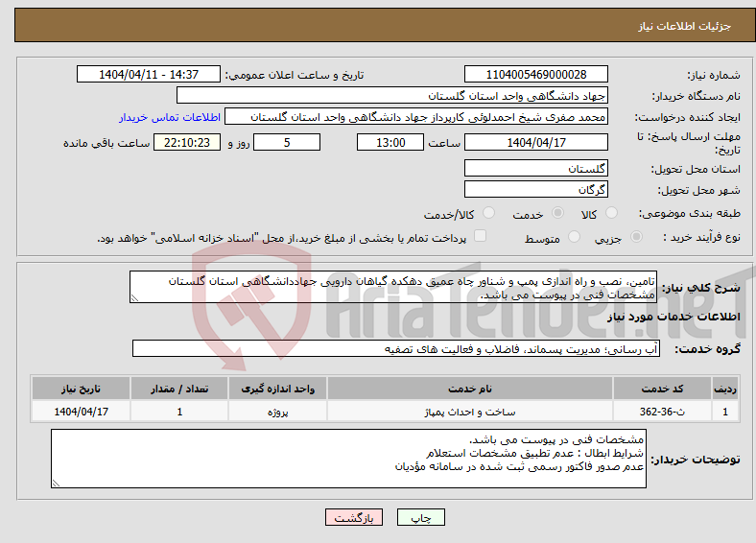Click the شماره نیاز field 1104005469000028
756x543 pixels.
[x=535, y=74]
